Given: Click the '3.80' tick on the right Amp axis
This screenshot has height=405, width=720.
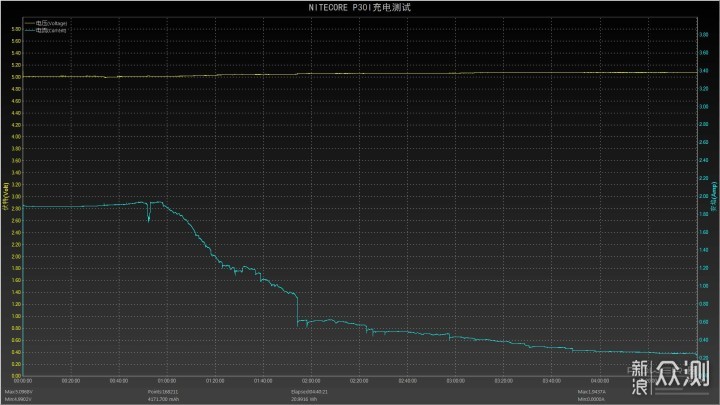Looking at the screenshot, I should pos(703,35).
